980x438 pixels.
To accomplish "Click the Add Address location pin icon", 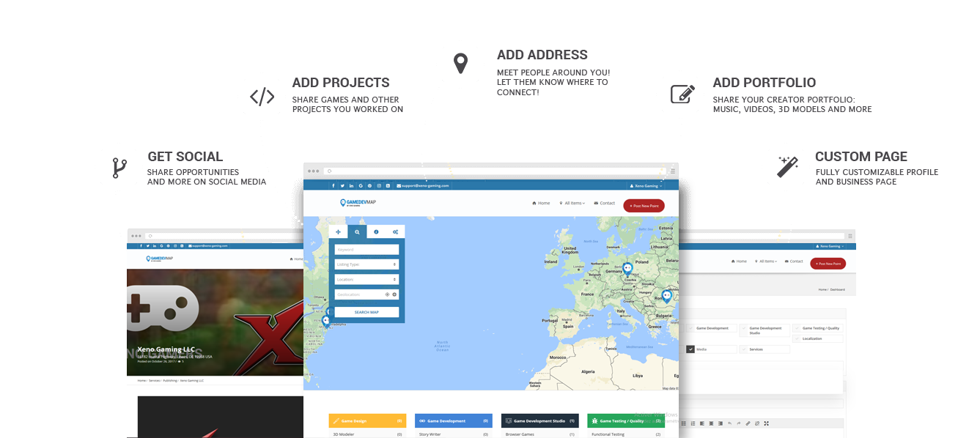I will (460, 64).
